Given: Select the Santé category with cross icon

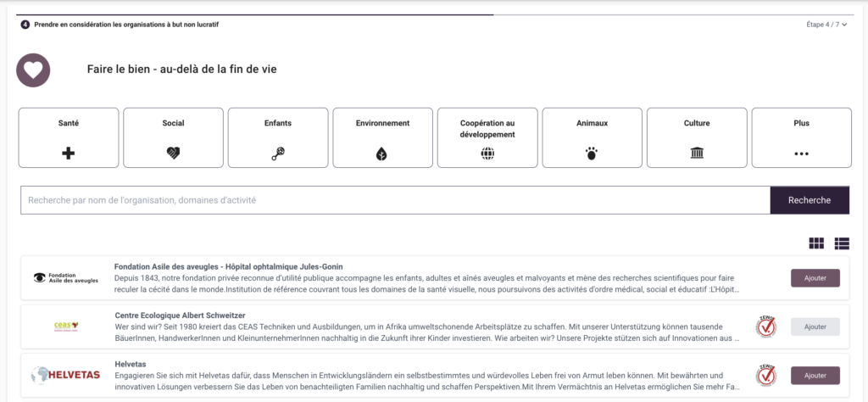Looking at the screenshot, I should (x=70, y=137).
